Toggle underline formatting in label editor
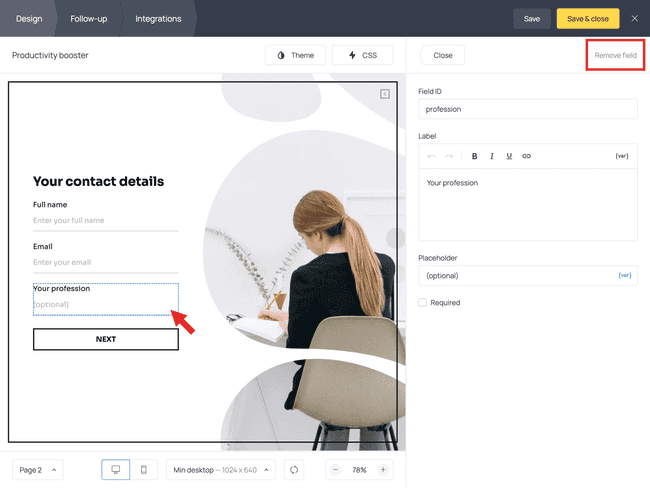This screenshot has height=488, width=650. click(x=509, y=156)
